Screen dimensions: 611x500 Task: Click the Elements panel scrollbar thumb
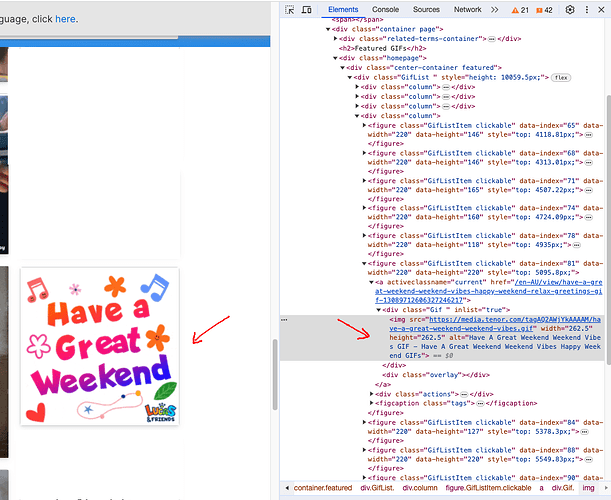pos(609,230)
